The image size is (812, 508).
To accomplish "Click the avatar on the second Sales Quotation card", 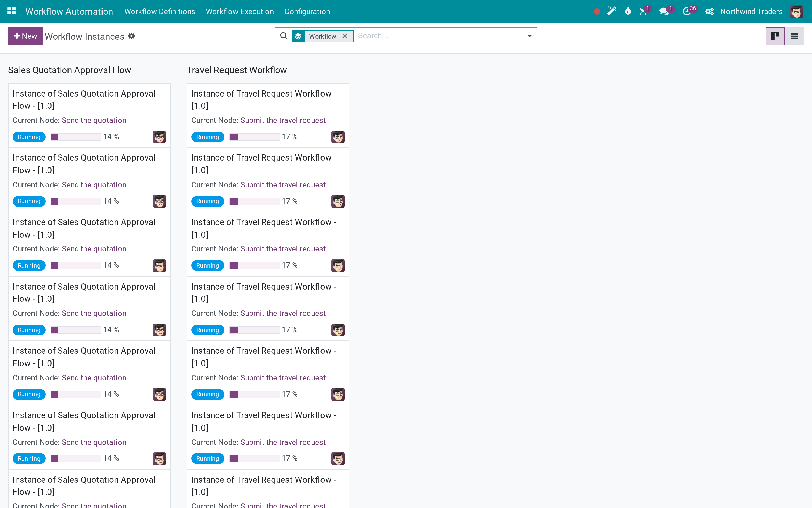I will click(159, 201).
